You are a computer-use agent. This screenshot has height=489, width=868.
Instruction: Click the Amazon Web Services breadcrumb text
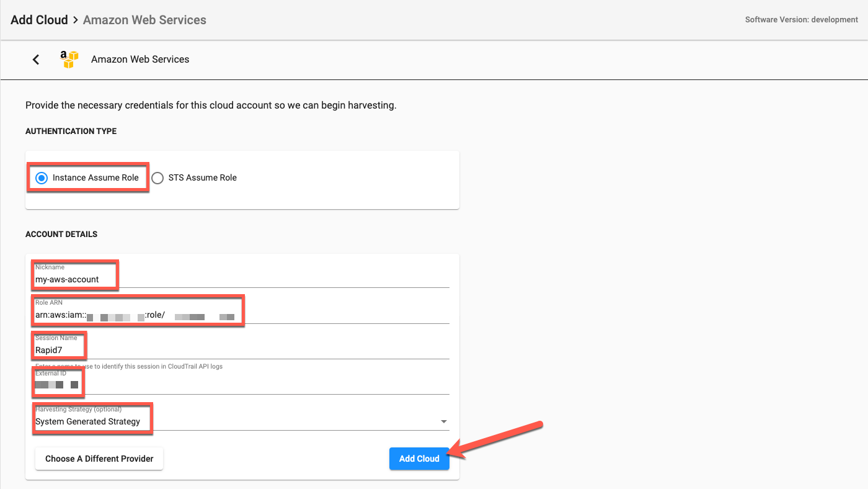[144, 20]
